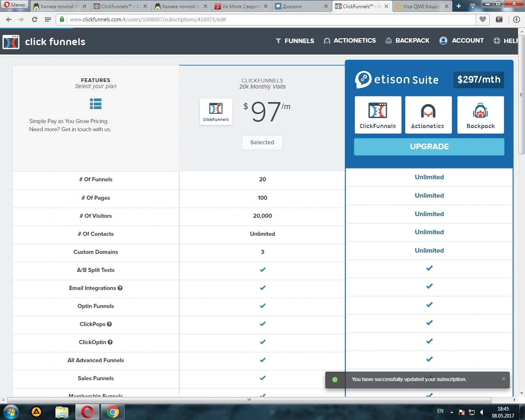Screen dimensions: 525x420
Task: Open the Funnels menu in the navigation
Action: coord(295,41)
